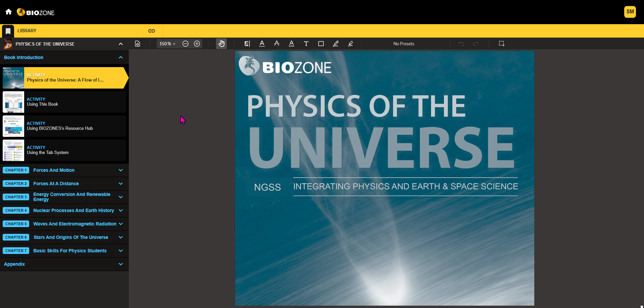
Task: Expand Chapter 7 Basic Skills chevron
Action: (x=121, y=251)
